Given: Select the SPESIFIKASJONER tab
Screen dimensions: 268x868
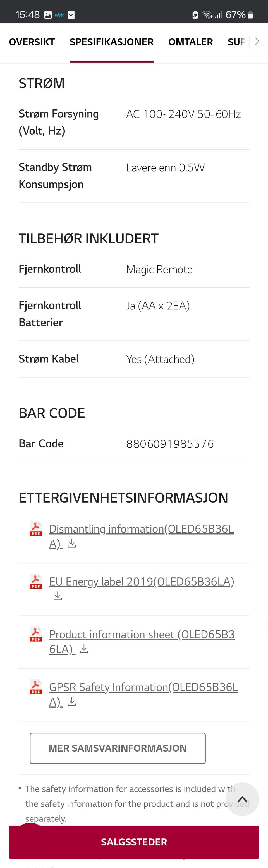Looking at the screenshot, I should pos(111,42).
